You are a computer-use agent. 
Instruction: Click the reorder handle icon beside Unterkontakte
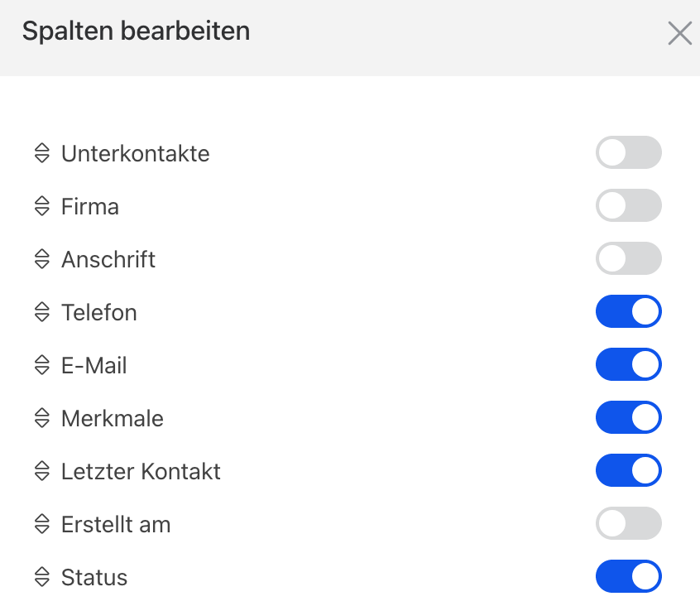click(x=42, y=153)
